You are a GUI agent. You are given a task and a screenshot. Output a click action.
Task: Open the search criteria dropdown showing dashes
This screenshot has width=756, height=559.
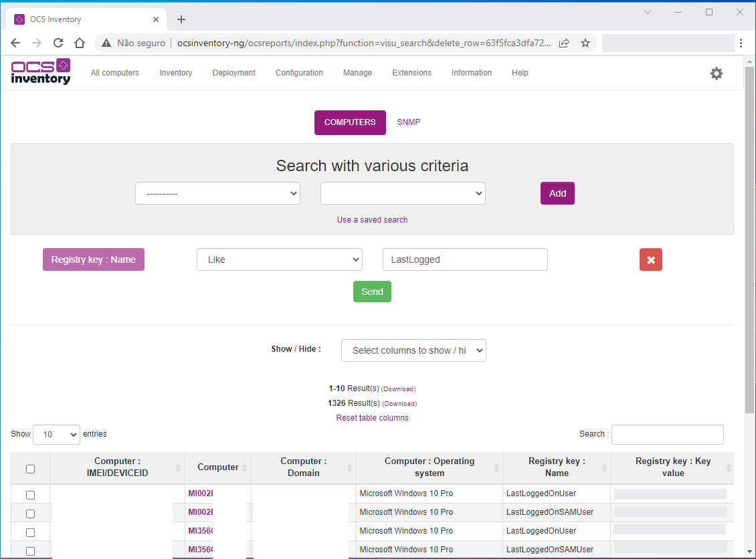[217, 193]
